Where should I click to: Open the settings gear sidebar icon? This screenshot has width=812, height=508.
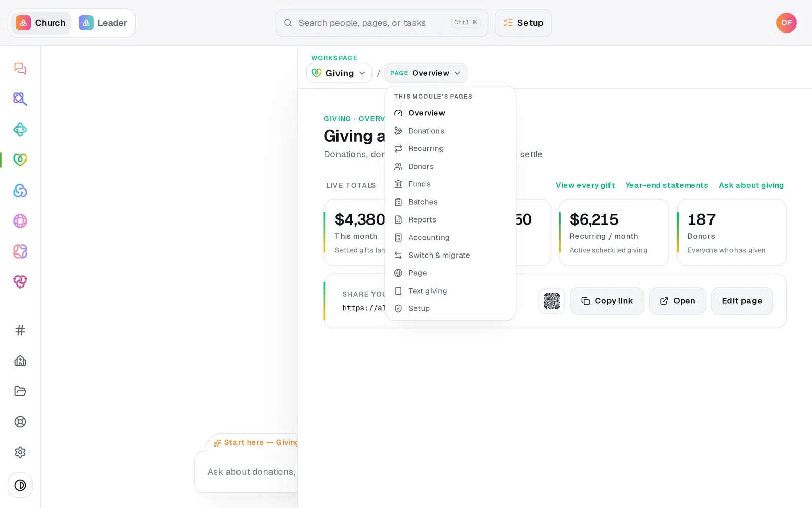20,452
